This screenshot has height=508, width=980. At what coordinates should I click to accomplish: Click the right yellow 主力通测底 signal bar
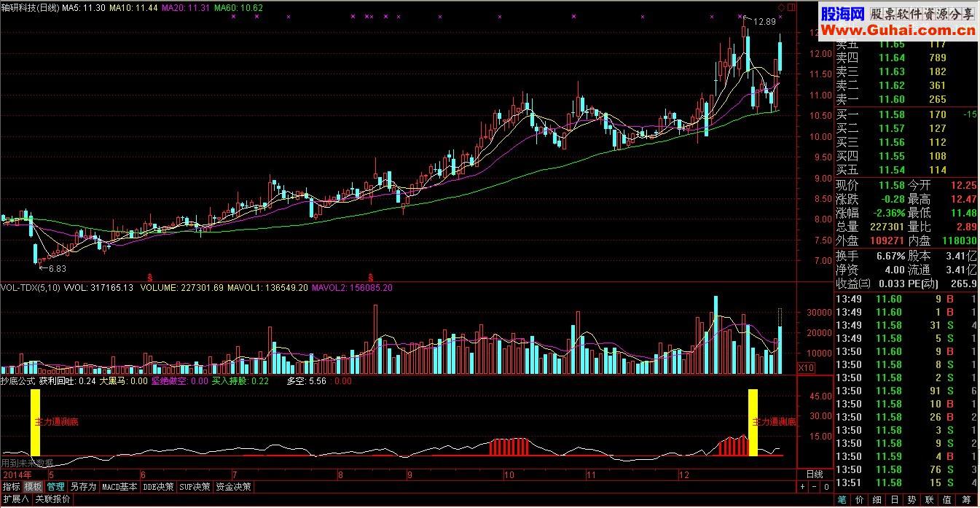[753, 423]
